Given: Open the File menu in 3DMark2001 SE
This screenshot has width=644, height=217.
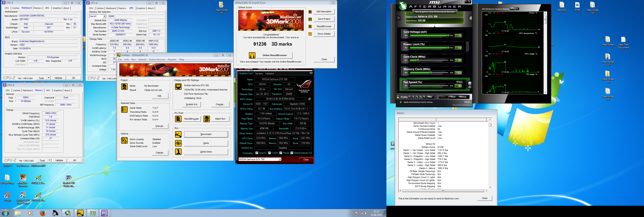Looking at the screenshot, I should pos(120,59).
